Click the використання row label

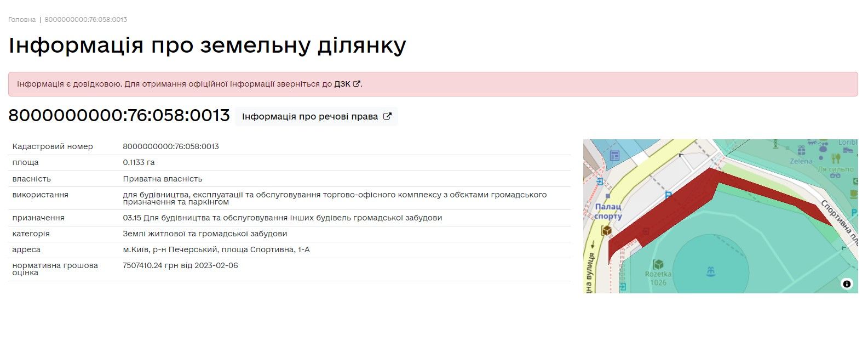coord(40,195)
